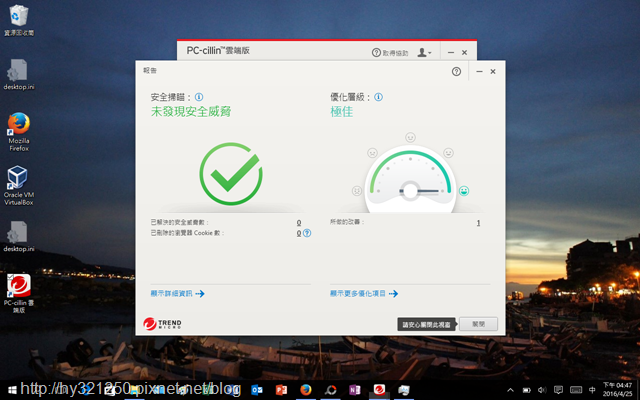Viewport: 640px width, 400px height.
Task: Click the Trend Micro logo
Action: 162,324
